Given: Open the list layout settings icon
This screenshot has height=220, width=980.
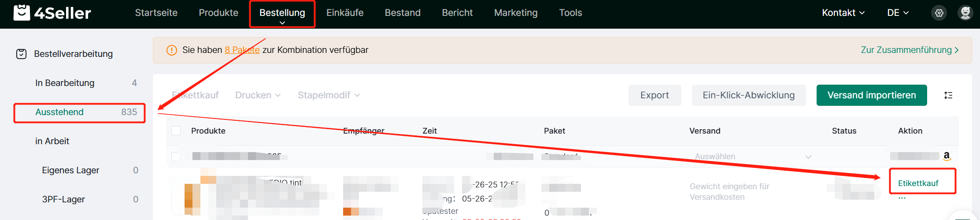Looking at the screenshot, I should coord(948,95).
